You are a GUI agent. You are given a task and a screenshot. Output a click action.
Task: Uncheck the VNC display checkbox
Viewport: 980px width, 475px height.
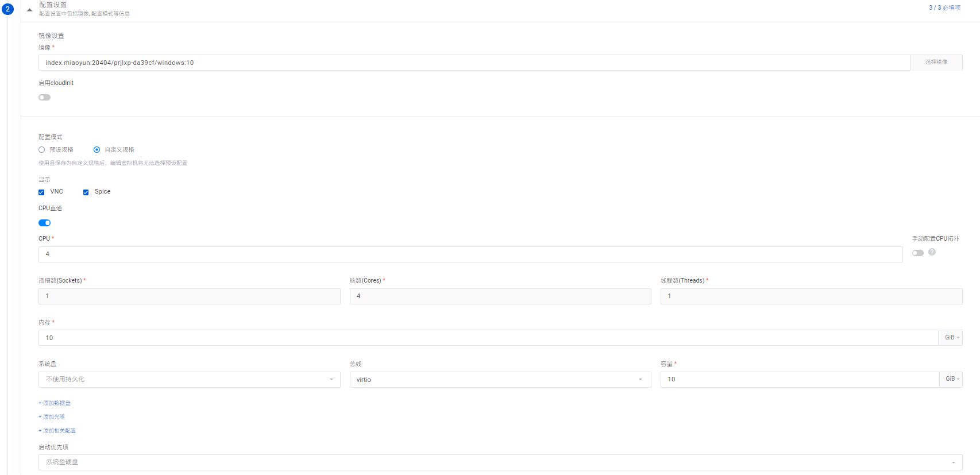click(x=41, y=192)
